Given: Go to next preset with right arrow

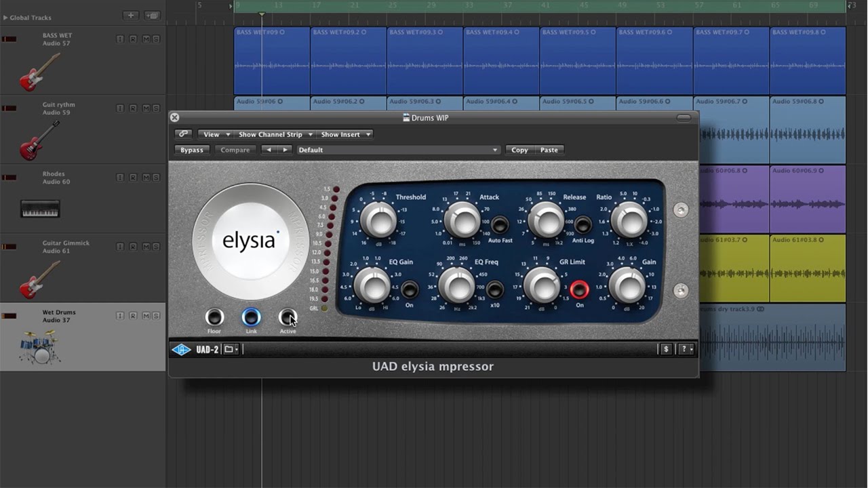Looking at the screenshot, I should 285,150.
